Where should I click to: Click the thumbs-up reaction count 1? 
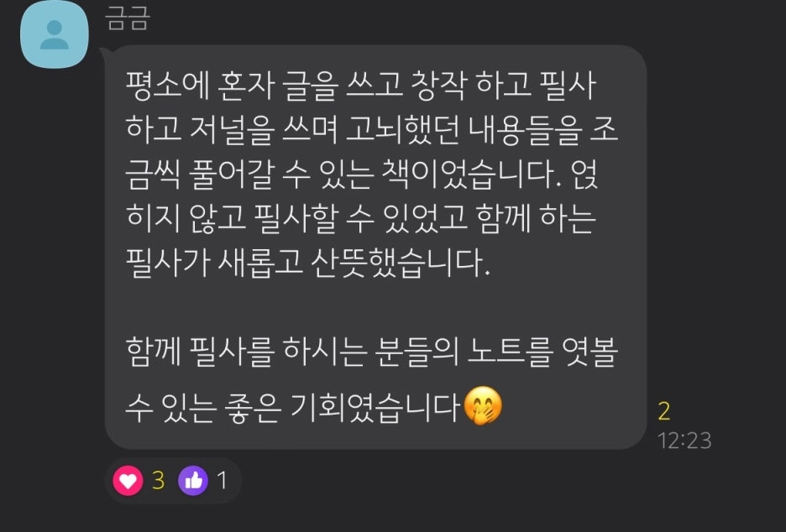pyautogui.click(x=222, y=481)
